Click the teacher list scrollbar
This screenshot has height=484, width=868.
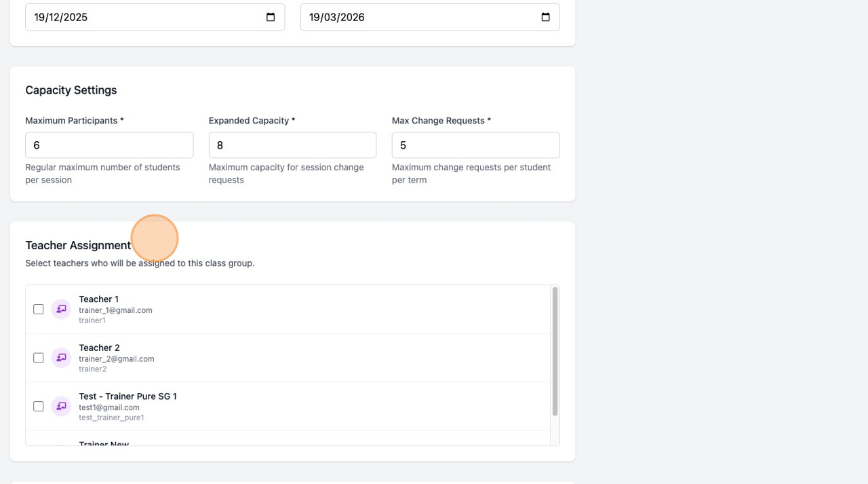pos(555,352)
